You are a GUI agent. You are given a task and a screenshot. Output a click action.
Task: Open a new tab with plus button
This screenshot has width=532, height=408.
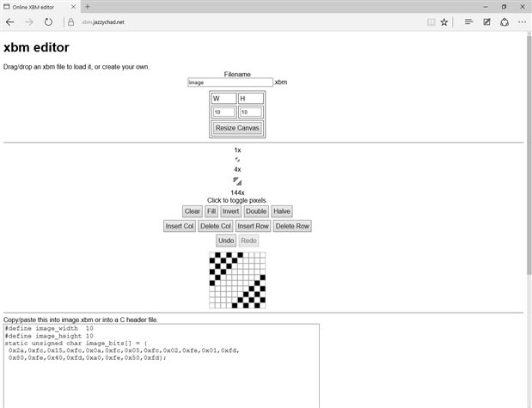point(87,7)
